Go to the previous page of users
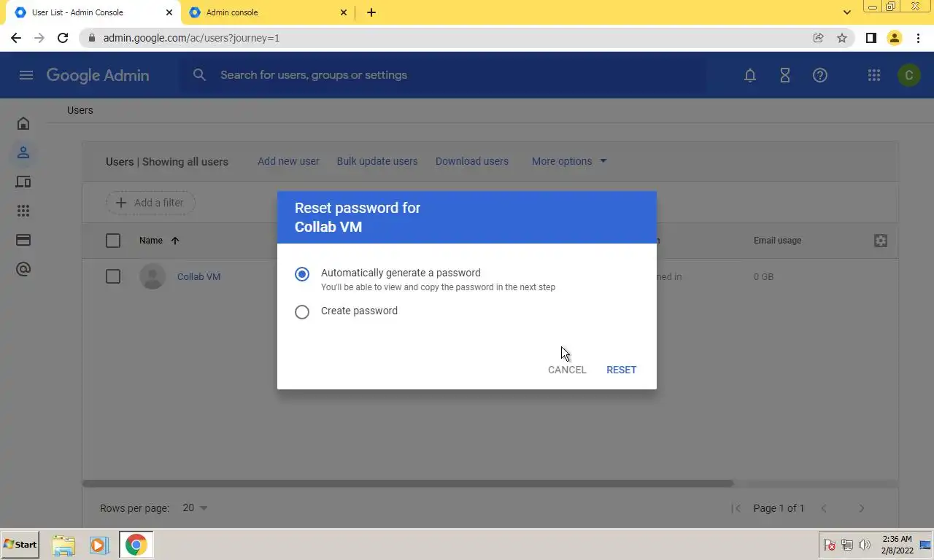This screenshot has width=934, height=560. [x=824, y=508]
